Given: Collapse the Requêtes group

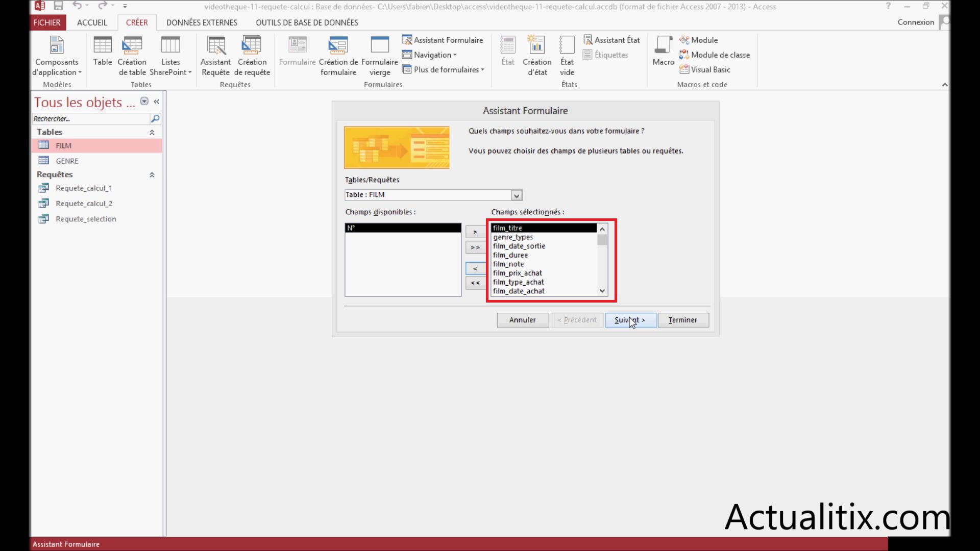Looking at the screenshot, I should (152, 174).
